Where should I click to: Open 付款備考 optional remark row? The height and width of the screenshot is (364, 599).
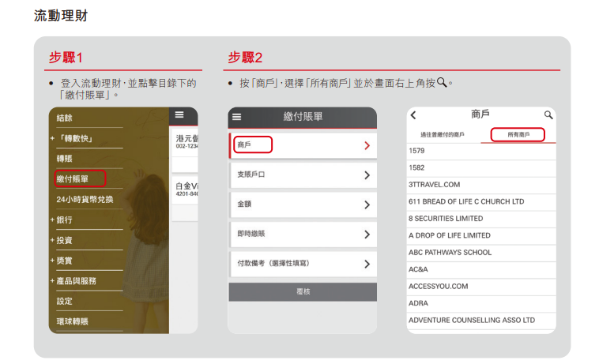(367, 265)
